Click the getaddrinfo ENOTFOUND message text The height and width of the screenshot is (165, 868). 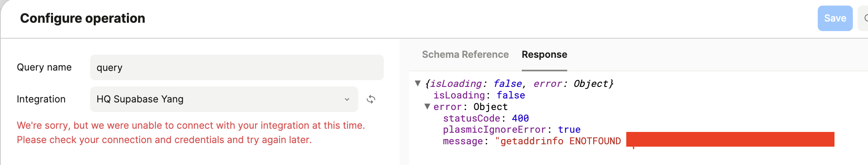[x=560, y=141]
